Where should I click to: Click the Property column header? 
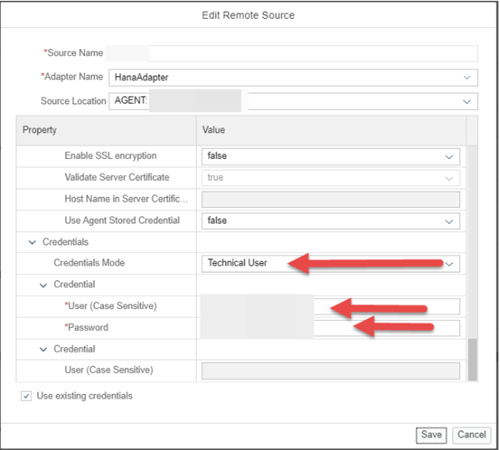click(106, 130)
